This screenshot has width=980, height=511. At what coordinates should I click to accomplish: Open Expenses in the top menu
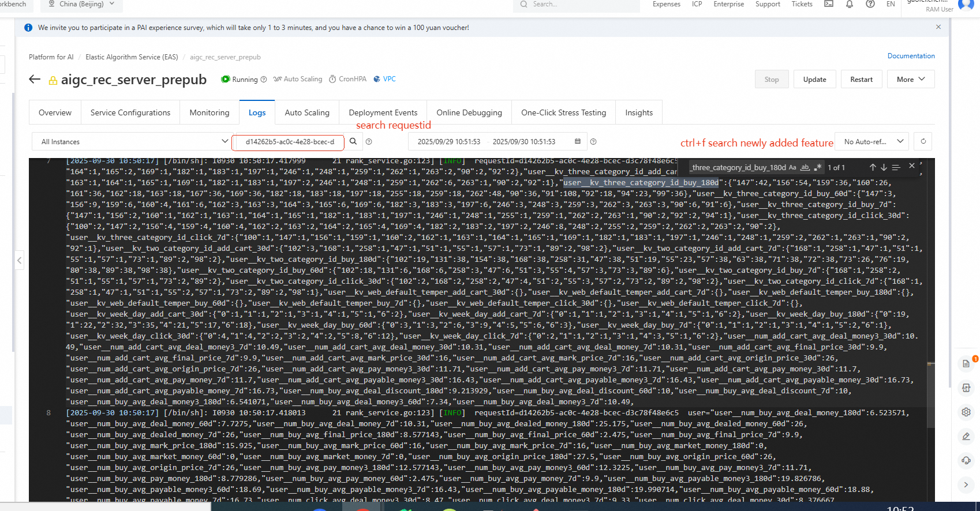pyautogui.click(x=667, y=4)
